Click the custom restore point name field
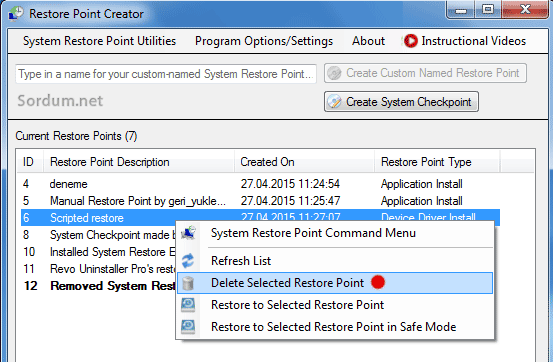 (166, 74)
